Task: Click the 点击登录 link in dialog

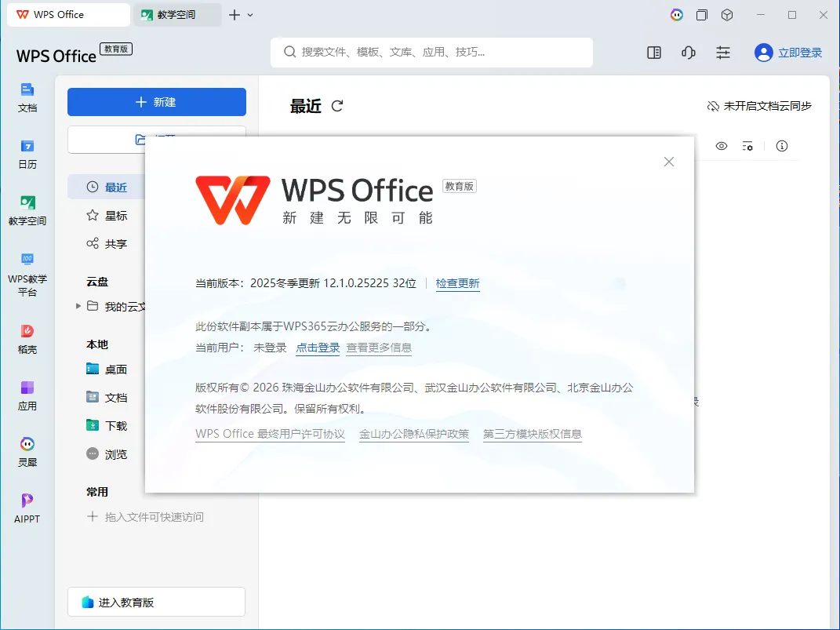Action: tap(318, 348)
